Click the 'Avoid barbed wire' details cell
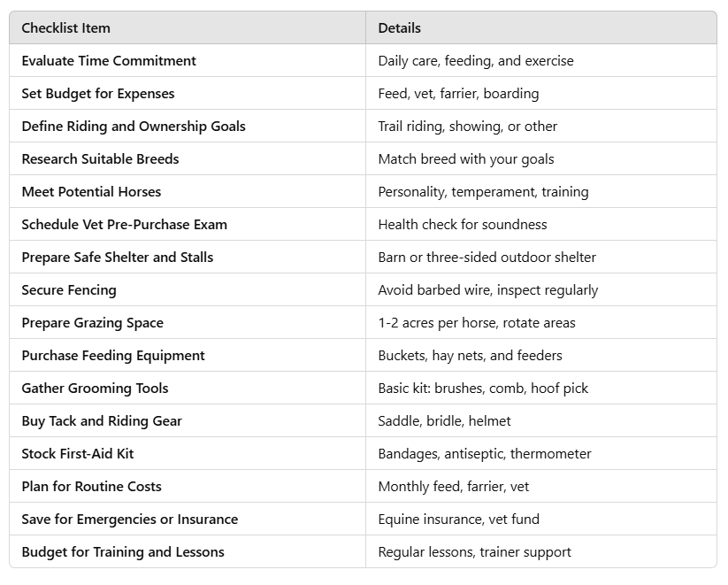728x585 pixels. coord(541,290)
